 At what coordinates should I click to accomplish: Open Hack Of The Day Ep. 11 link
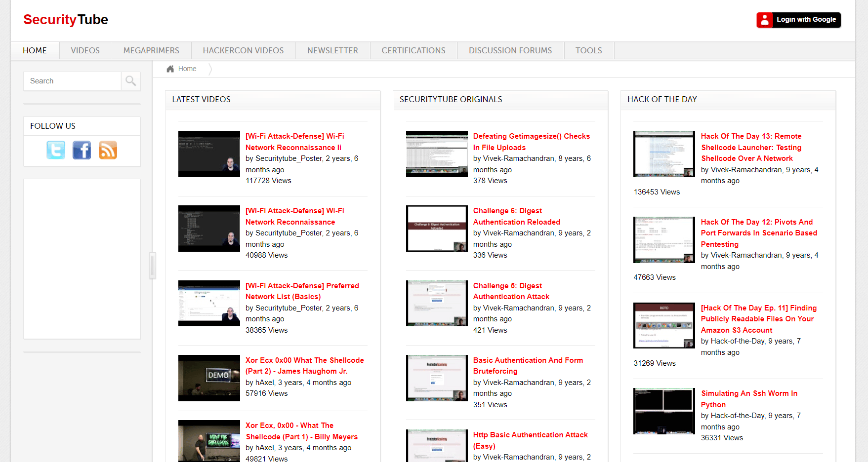pyautogui.click(x=759, y=319)
